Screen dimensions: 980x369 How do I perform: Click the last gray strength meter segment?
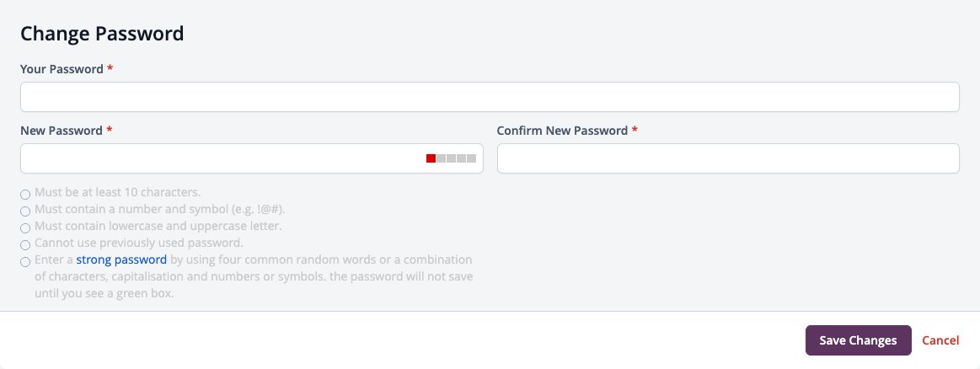click(471, 158)
